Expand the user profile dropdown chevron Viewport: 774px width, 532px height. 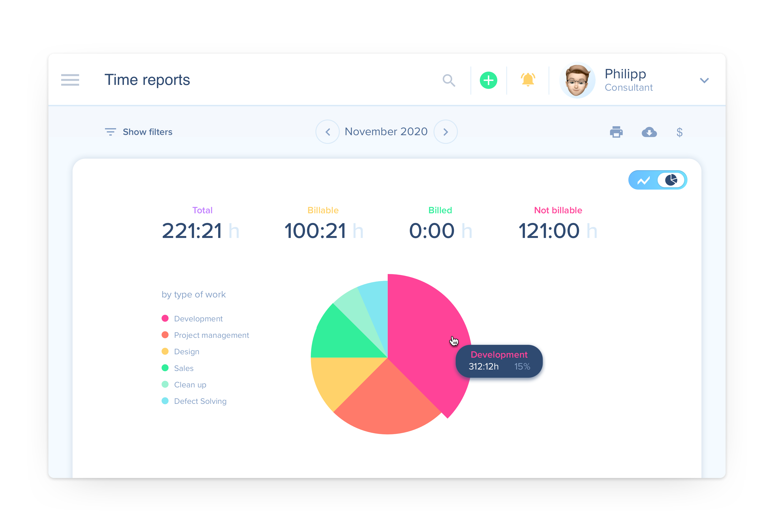(704, 80)
